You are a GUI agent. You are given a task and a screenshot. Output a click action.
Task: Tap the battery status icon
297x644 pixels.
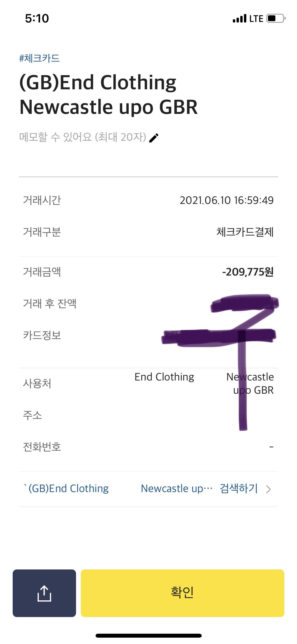[276, 19]
